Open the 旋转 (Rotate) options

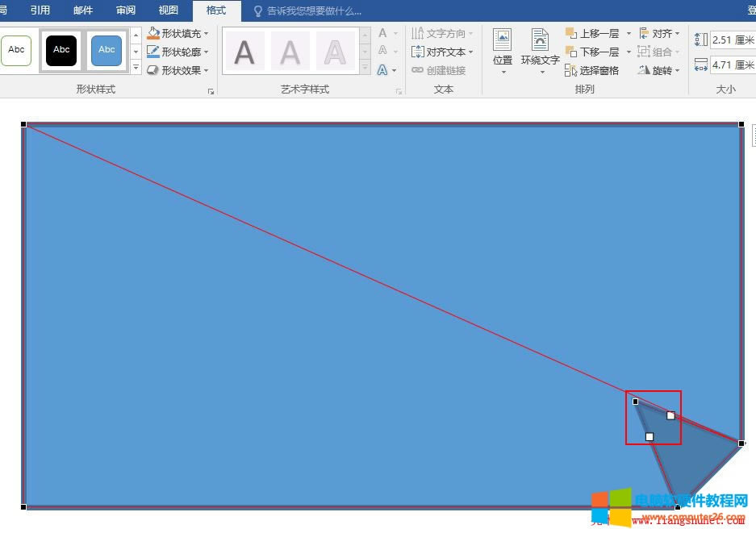658,70
